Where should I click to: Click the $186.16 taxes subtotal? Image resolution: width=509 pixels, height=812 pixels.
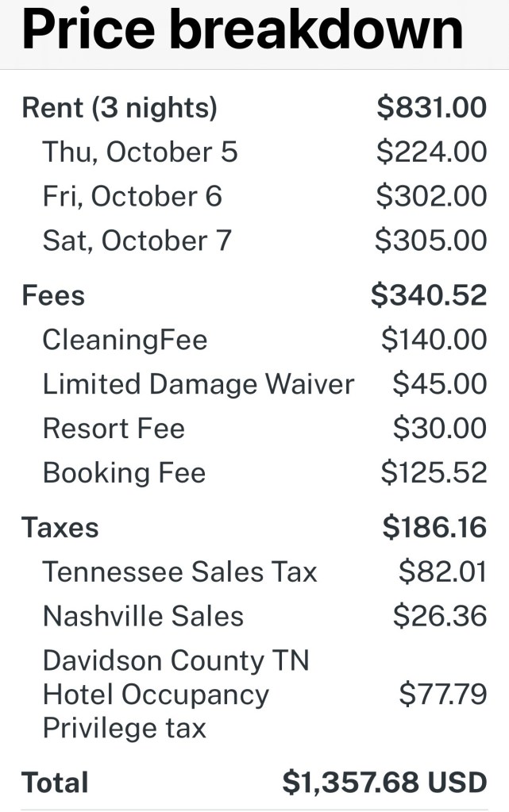[434, 528]
